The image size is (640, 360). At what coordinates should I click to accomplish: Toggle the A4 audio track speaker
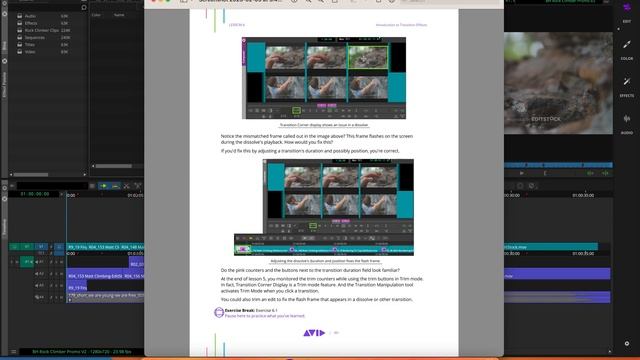tap(37, 297)
